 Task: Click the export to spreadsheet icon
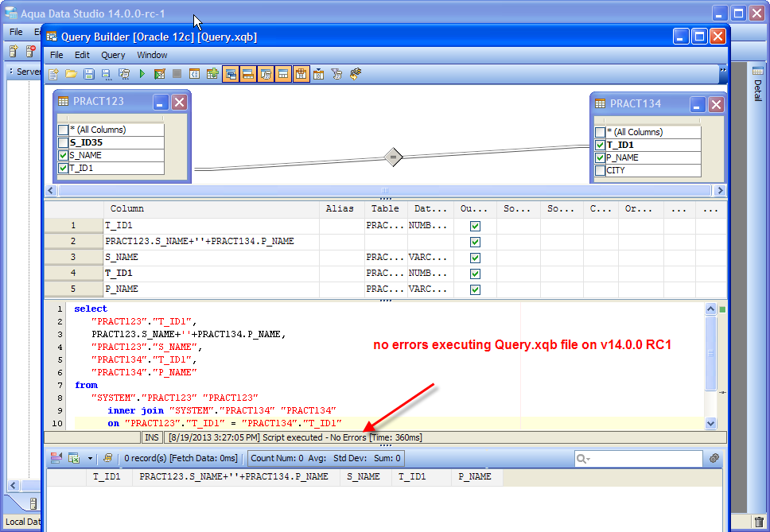pyautogui.click(x=74, y=458)
